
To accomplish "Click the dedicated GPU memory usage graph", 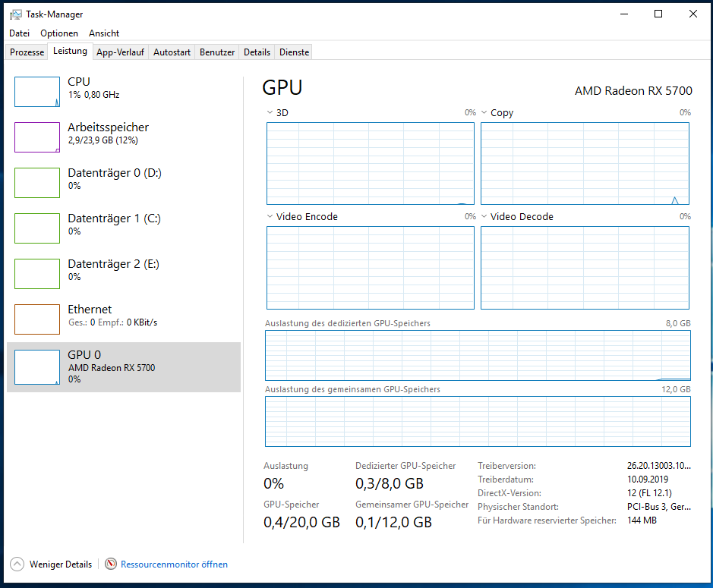I will click(x=478, y=355).
